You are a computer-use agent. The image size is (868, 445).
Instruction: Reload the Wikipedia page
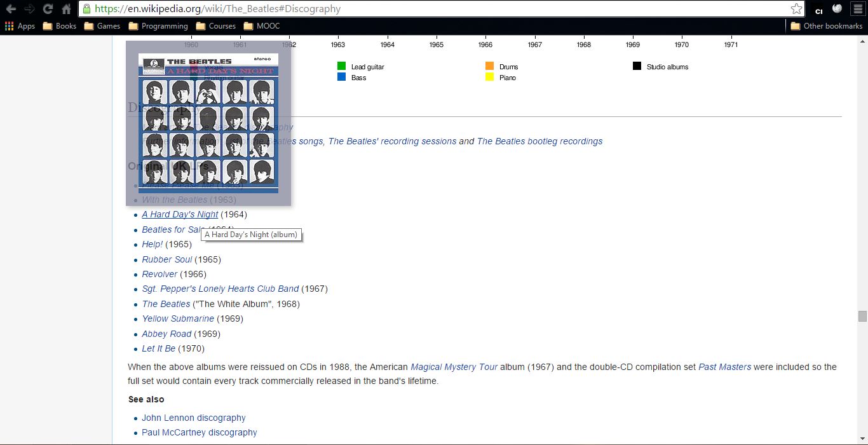48,9
